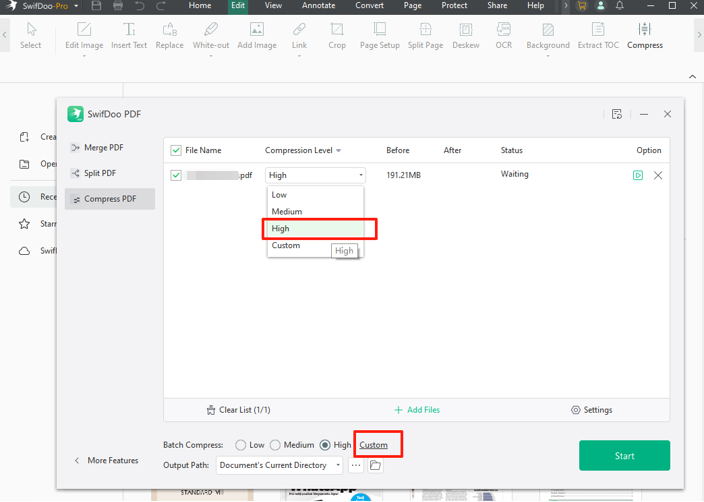Pick Medium from the compression list

tap(315, 211)
